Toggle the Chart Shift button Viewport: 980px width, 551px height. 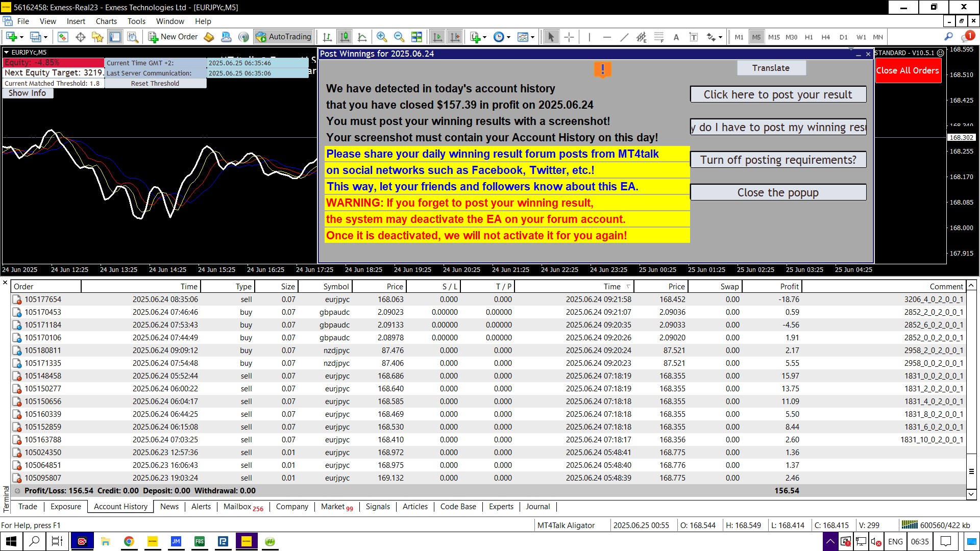click(455, 37)
